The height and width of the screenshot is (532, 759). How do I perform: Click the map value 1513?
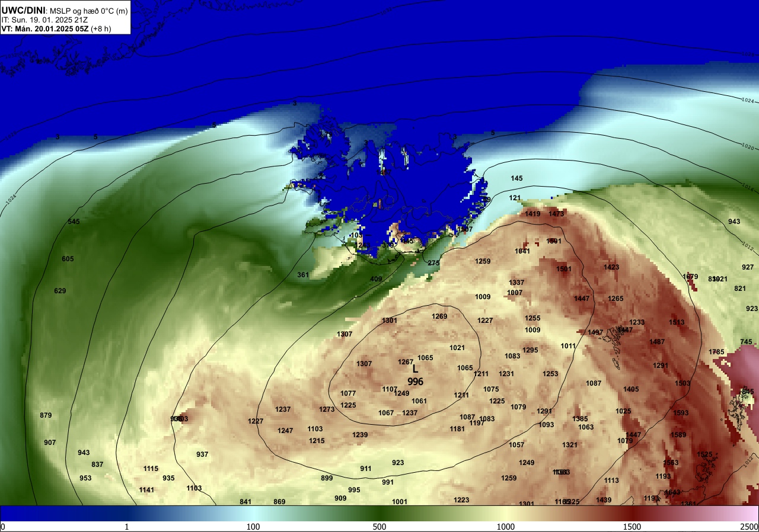click(677, 322)
